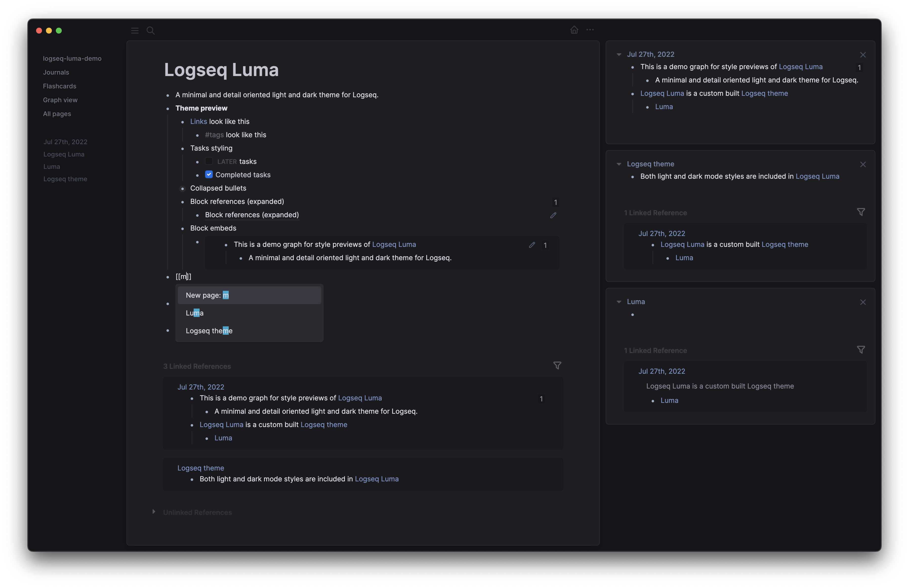This screenshot has width=909, height=588.
Task: Open Jul 27th, 2022 title in linked references
Action: (x=201, y=387)
